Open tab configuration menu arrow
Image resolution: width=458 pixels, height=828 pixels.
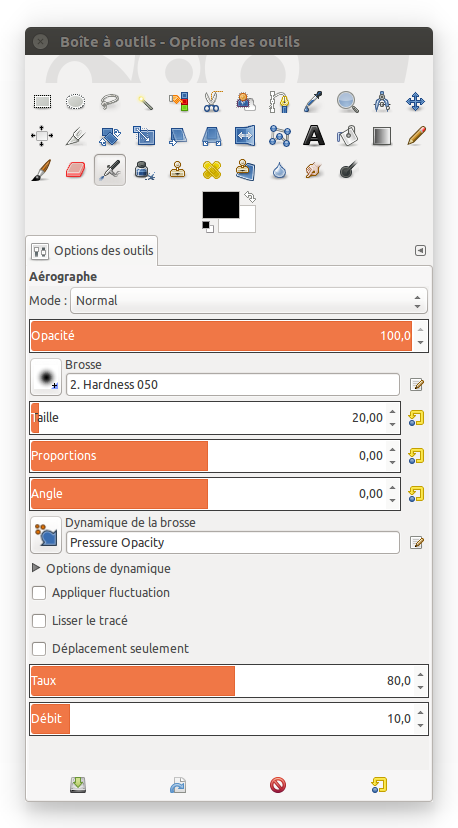(x=420, y=250)
